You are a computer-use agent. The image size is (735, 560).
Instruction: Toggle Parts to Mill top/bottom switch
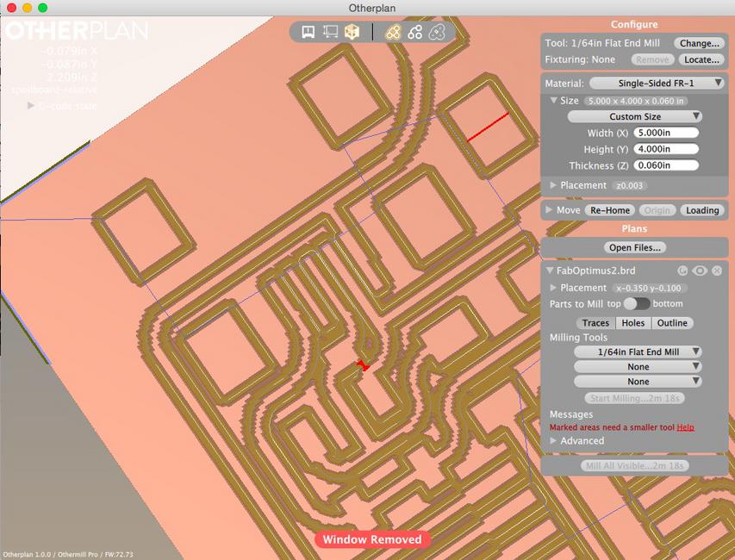coord(637,303)
